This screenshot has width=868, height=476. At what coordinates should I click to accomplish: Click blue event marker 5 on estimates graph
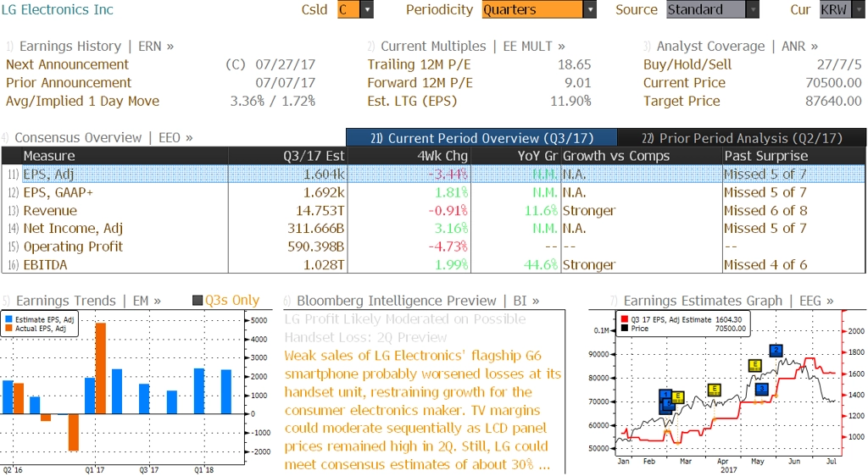(667, 407)
